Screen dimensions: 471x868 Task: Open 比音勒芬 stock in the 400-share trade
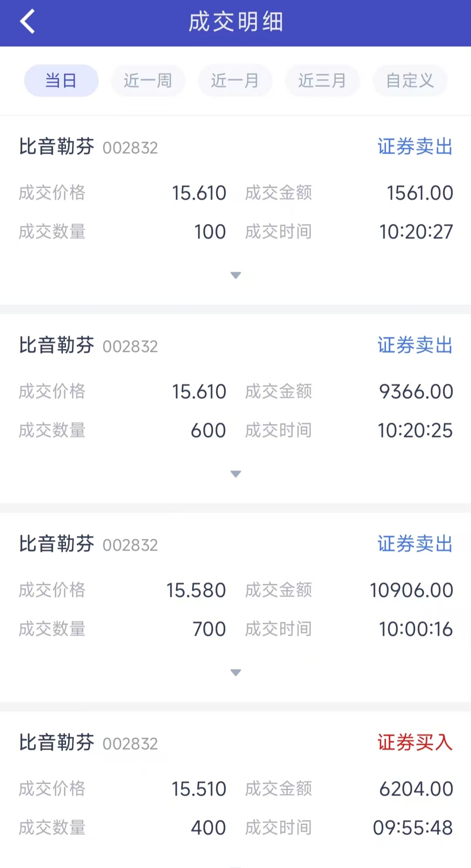coord(57,743)
